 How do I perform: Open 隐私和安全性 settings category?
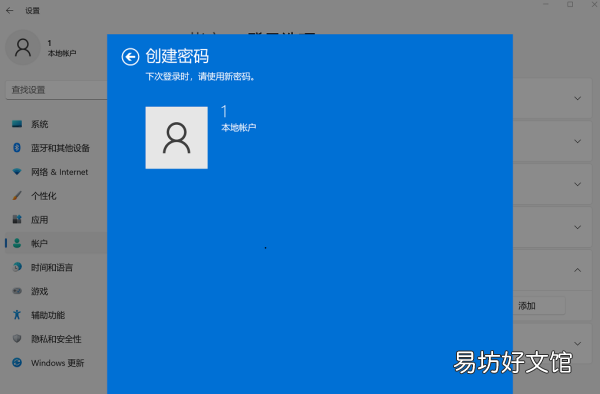56,339
